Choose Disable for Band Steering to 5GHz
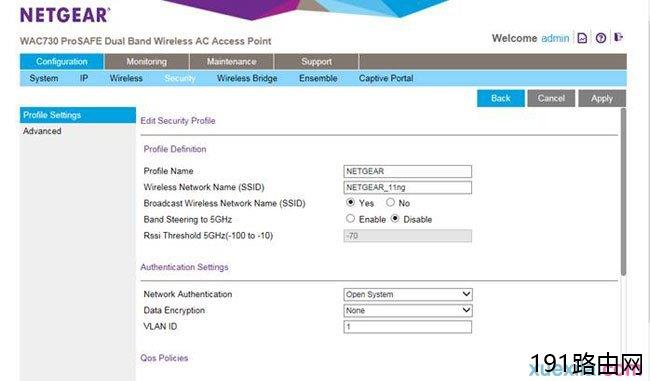 click(x=395, y=218)
